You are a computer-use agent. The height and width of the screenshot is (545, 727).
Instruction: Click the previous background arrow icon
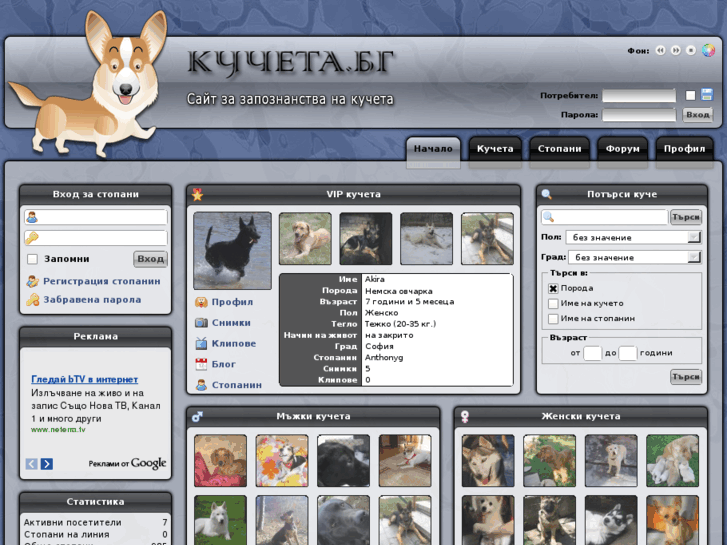click(660, 51)
